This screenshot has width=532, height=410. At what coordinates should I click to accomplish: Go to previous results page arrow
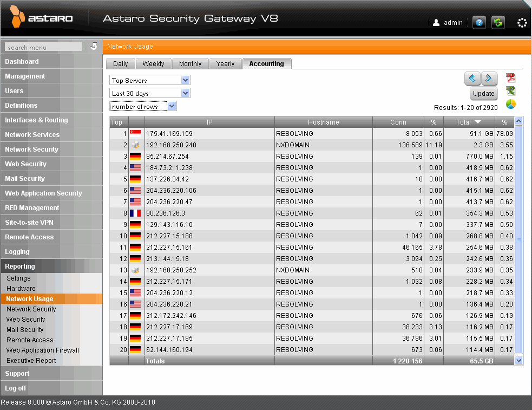click(x=472, y=79)
